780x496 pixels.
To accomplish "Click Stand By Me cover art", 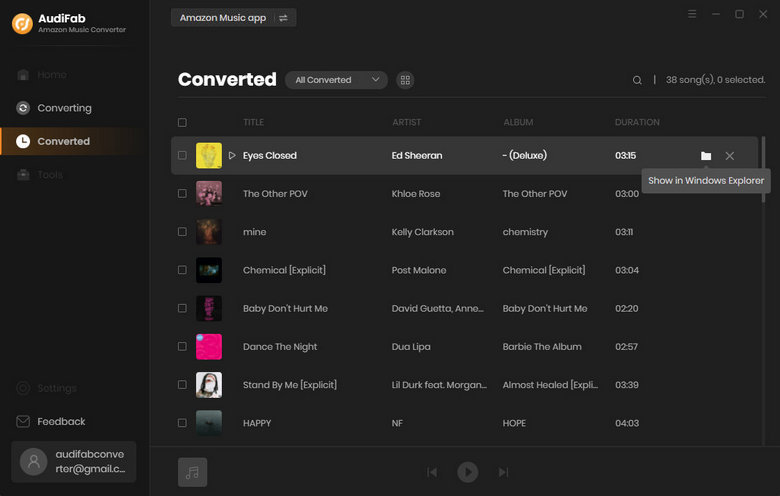I will [x=209, y=385].
